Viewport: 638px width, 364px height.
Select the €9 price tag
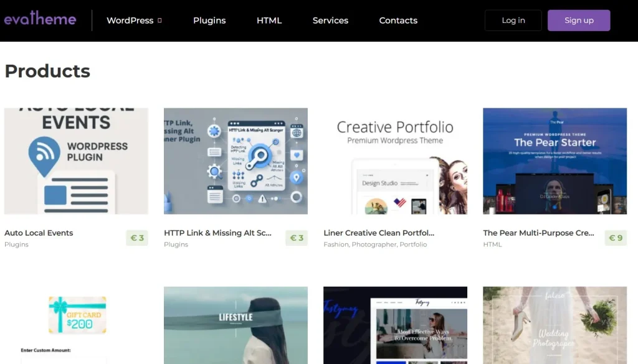[x=616, y=238]
